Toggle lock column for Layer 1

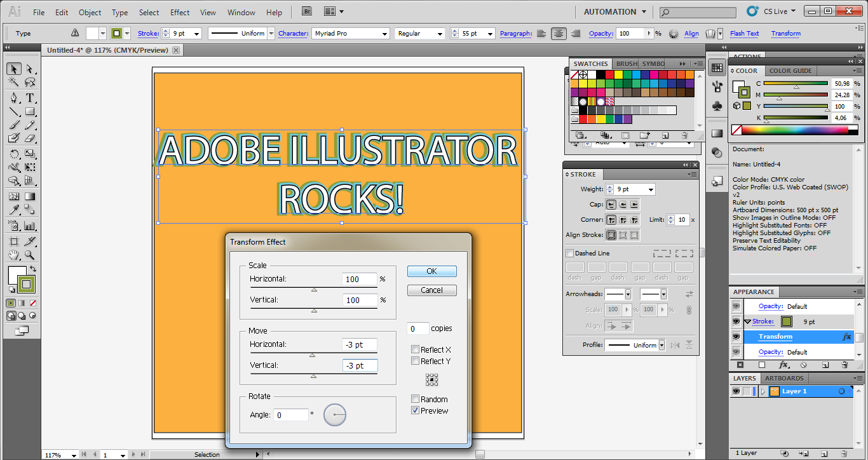coord(747,391)
